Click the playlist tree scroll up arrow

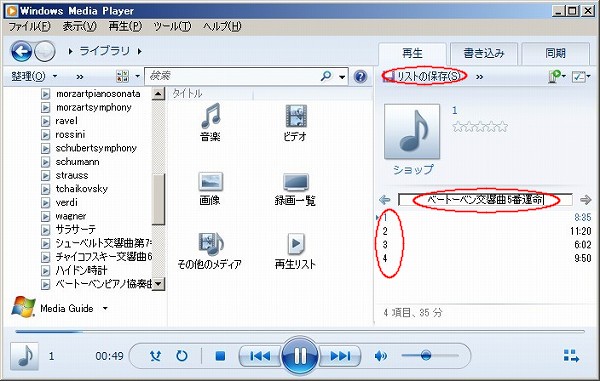[x=158, y=94]
